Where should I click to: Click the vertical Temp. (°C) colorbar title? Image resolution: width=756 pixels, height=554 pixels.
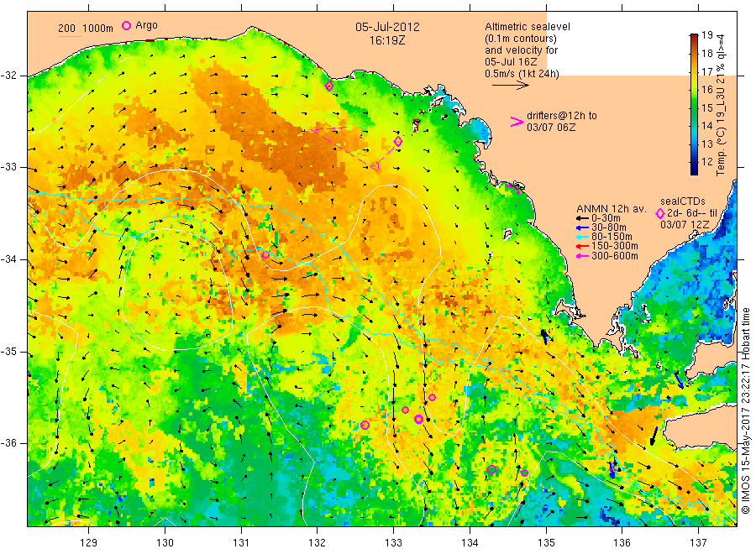click(721, 105)
